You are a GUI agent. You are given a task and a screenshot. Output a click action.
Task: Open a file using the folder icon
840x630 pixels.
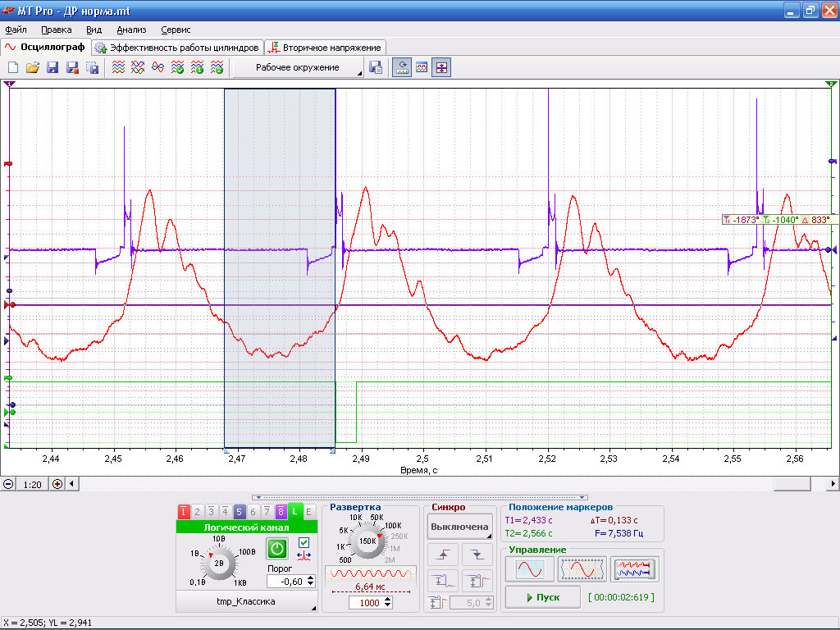(33, 67)
